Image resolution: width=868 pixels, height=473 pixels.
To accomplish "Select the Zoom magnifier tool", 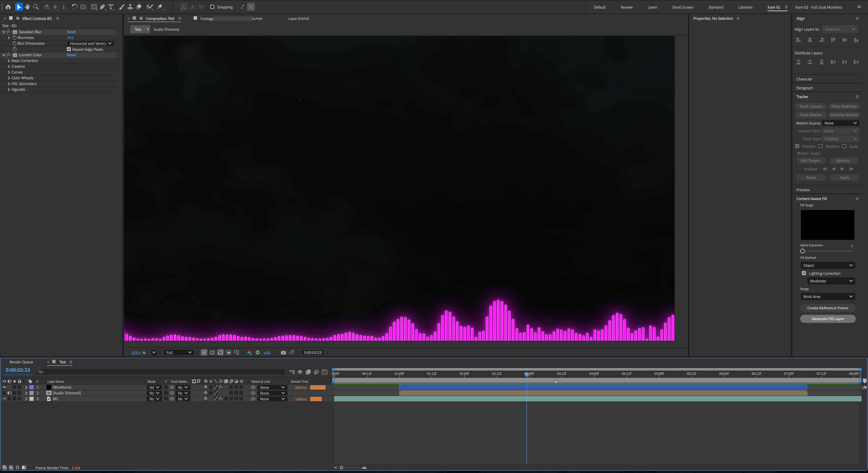I will point(36,7).
